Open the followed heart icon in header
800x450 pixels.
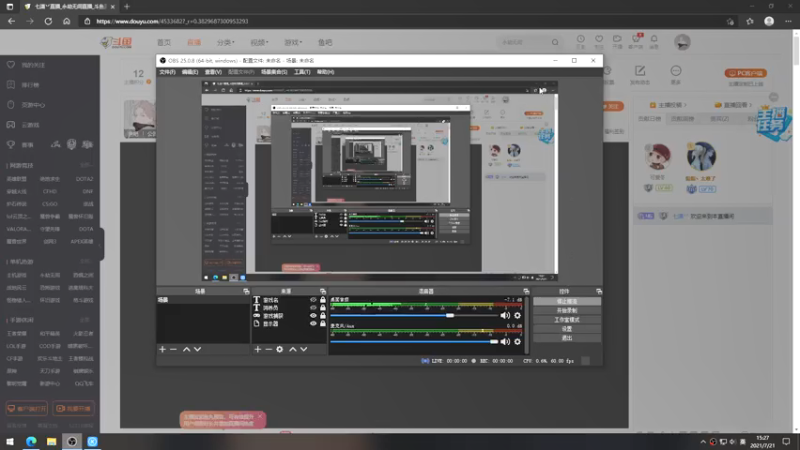[599, 39]
